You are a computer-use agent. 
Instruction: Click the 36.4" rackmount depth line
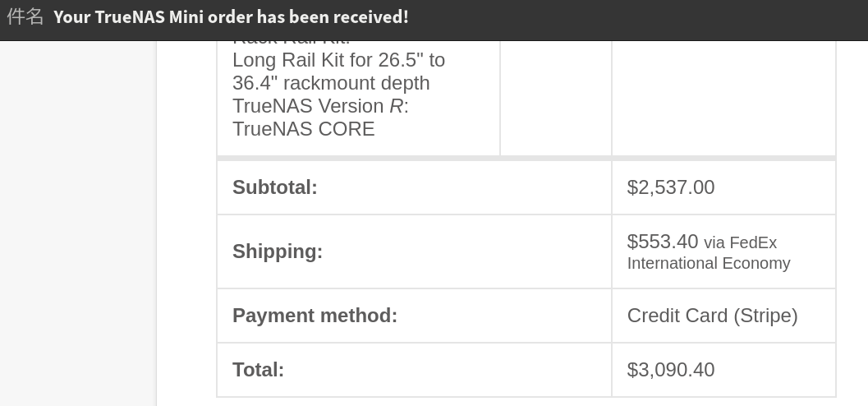[x=331, y=83]
